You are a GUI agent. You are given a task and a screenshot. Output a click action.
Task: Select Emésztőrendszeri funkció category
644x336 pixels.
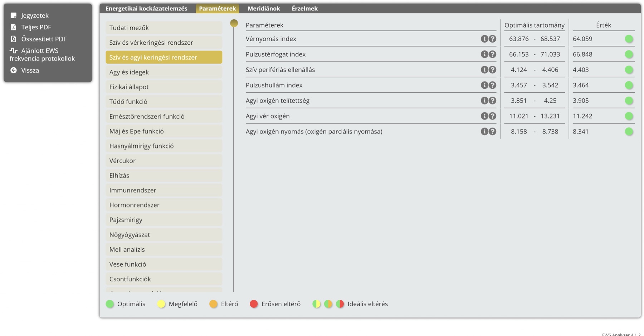point(164,116)
